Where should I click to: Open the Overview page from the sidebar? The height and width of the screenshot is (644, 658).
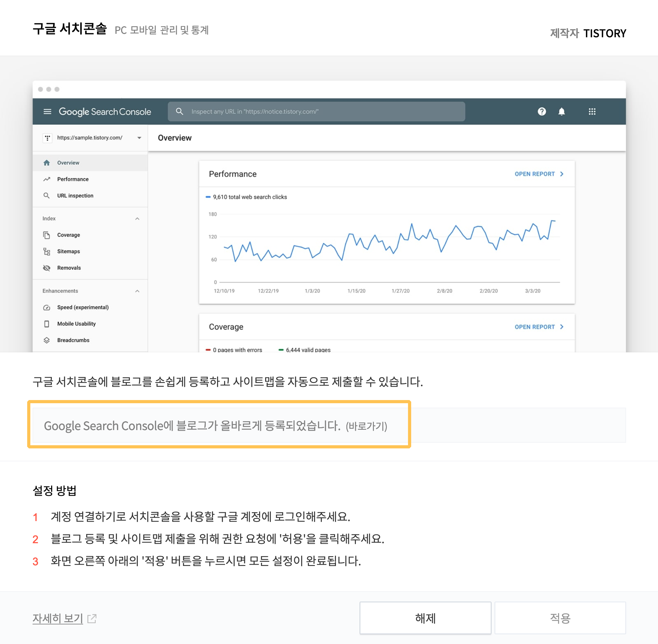click(68, 163)
